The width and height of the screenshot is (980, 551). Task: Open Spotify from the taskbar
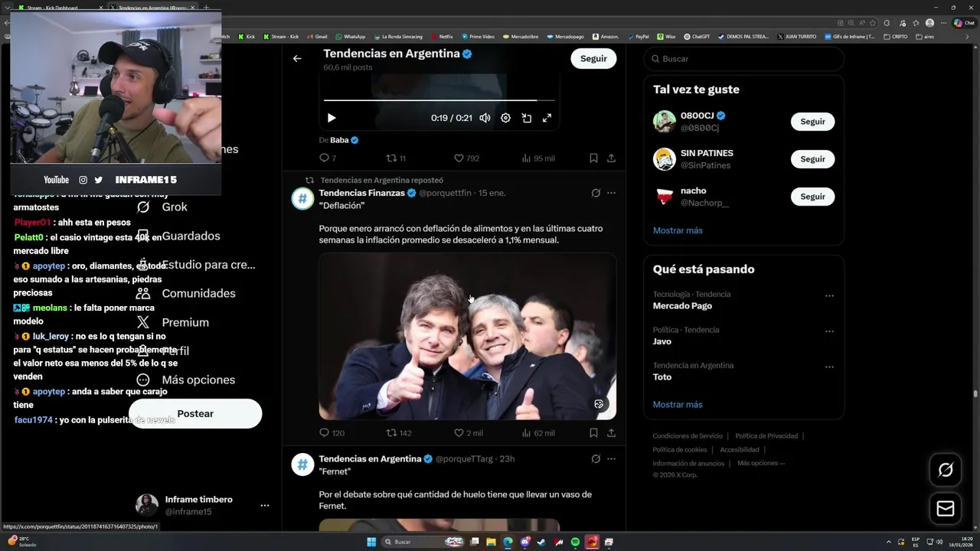point(575,542)
